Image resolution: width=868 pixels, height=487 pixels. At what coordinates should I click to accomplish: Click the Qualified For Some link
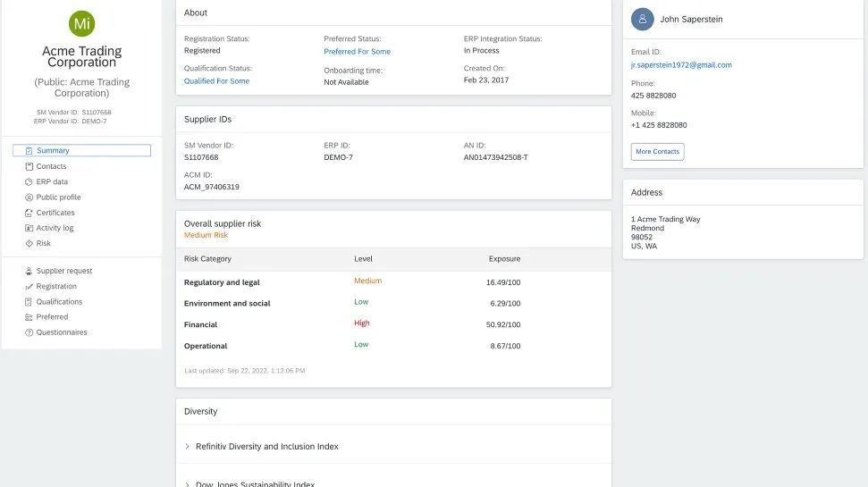(x=216, y=81)
